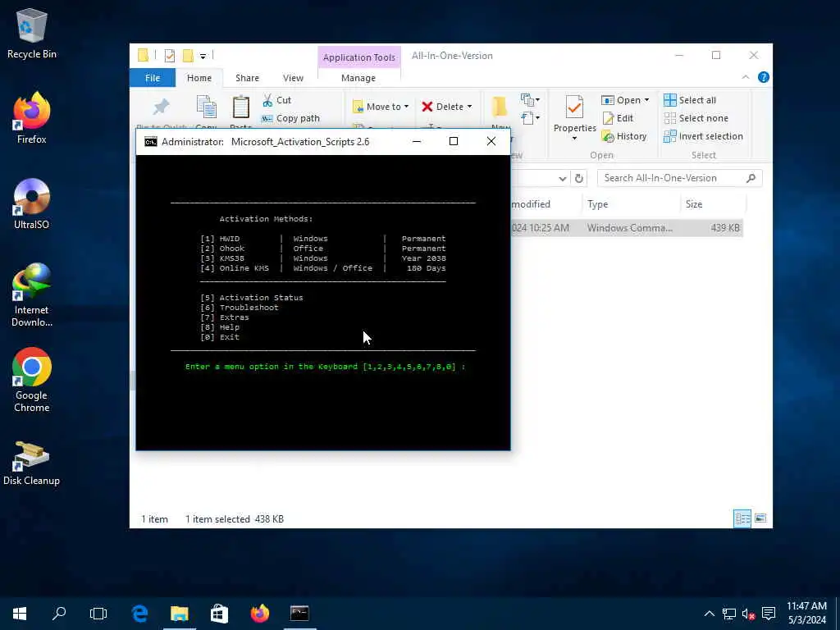Image resolution: width=840 pixels, height=630 pixels.
Task: Click Invert selection in the ribbon
Action: point(703,137)
